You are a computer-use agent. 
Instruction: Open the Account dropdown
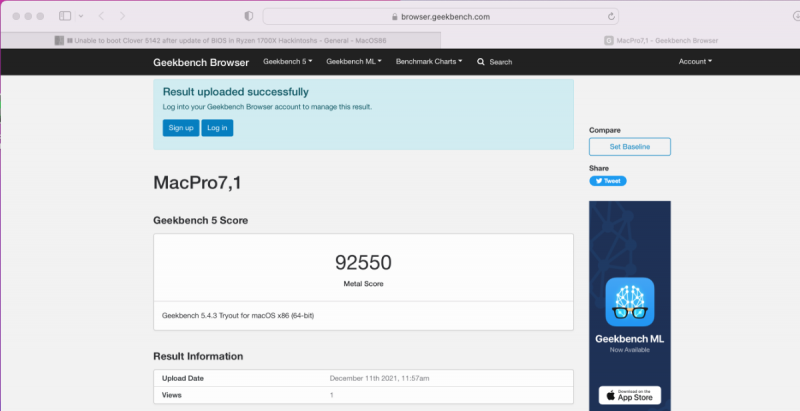(695, 61)
